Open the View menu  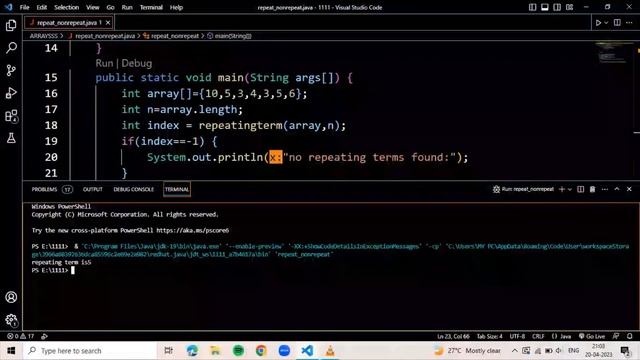tap(93, 7)
